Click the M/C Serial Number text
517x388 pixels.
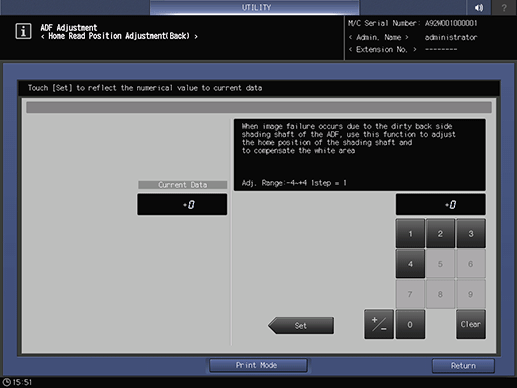(413, 23)
